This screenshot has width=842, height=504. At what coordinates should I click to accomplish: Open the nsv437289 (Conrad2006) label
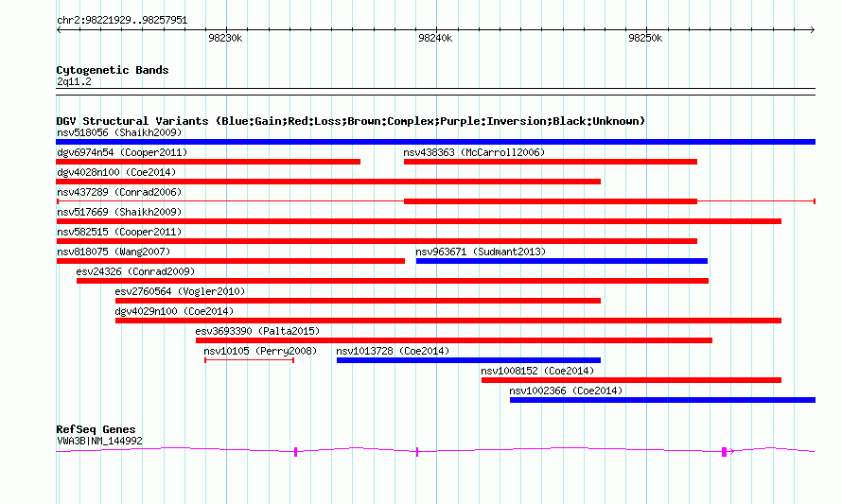pyautogui.click(x=119, y=192)
